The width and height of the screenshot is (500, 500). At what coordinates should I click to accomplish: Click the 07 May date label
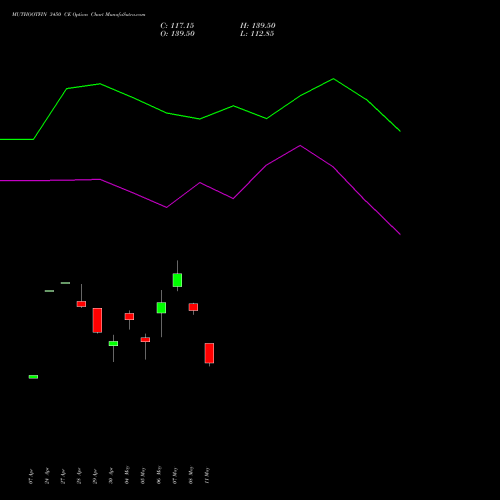pyautogui.click(x=175, y=475)
